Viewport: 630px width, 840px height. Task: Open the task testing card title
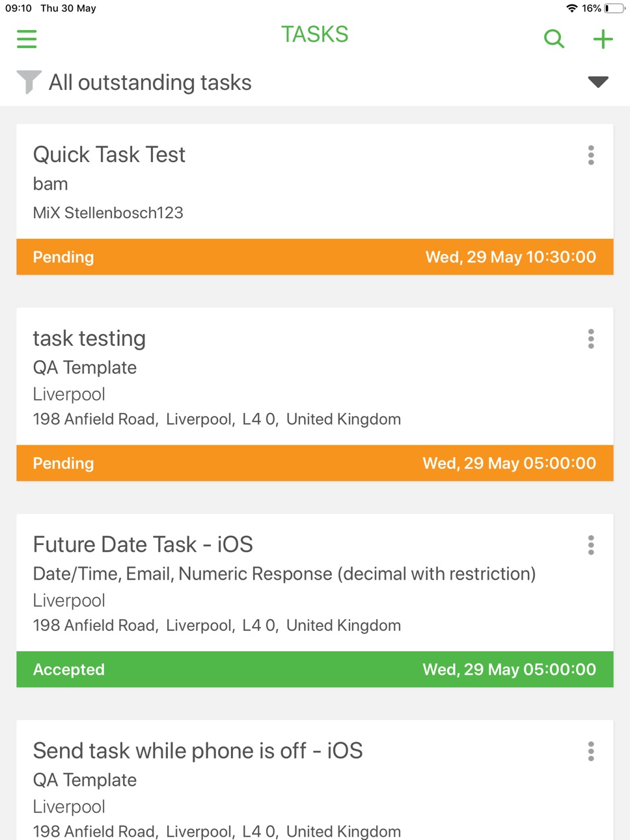click(89, 339)
